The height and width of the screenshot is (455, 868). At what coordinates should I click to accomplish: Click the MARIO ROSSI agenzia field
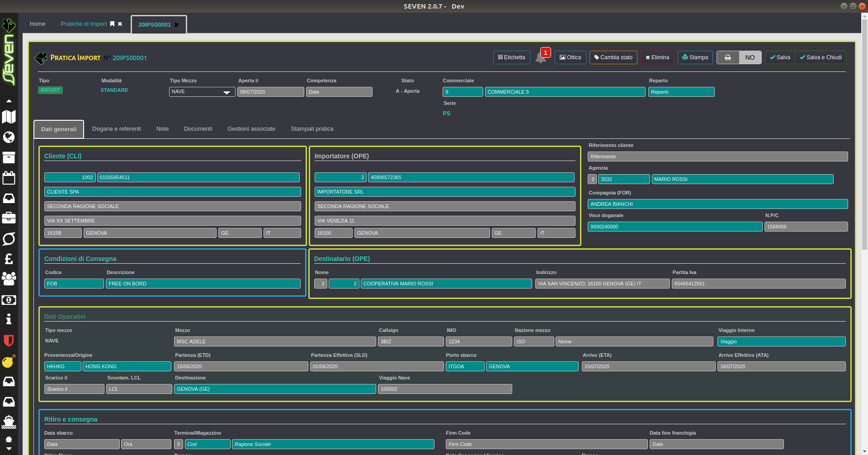click(x=742, y=179)
